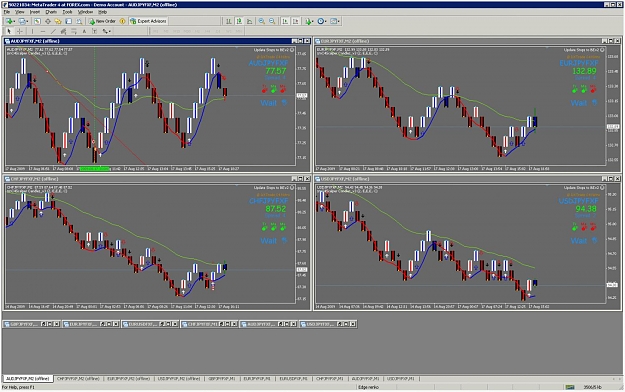Toggle chart Auto Scroll icon
This screenshot has width=625, height=392.
pyautogui.click(x=285, y=21)
